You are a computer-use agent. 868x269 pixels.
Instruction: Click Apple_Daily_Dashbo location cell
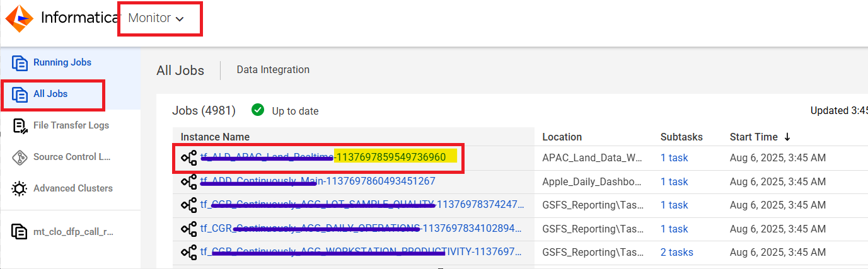[x=592, y=181]
